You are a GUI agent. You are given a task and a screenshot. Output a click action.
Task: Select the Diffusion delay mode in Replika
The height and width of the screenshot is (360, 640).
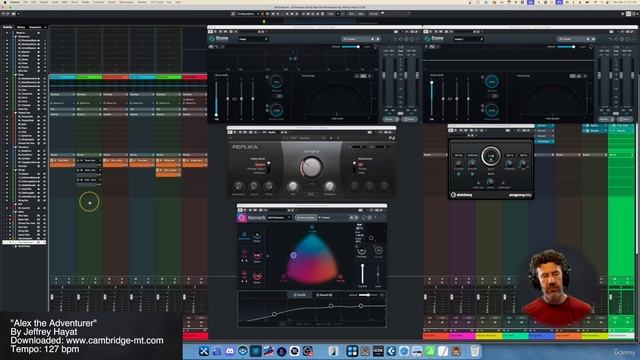tap(258, 173)
